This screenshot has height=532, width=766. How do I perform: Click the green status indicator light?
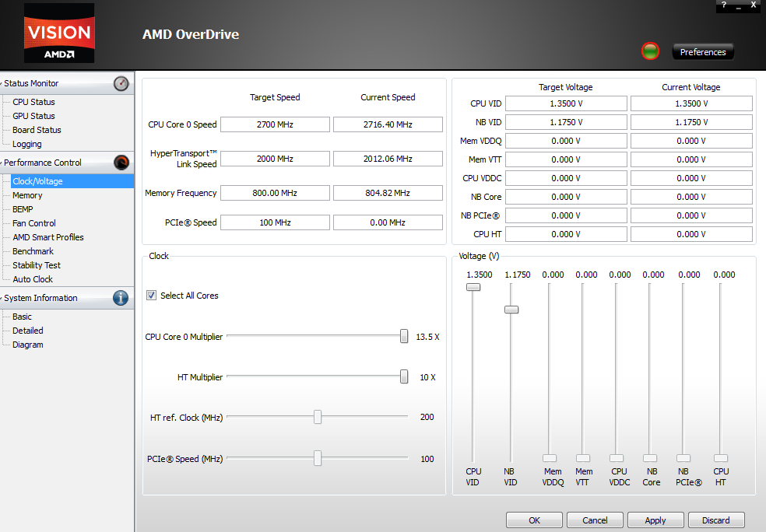click(x=650, y=51)
